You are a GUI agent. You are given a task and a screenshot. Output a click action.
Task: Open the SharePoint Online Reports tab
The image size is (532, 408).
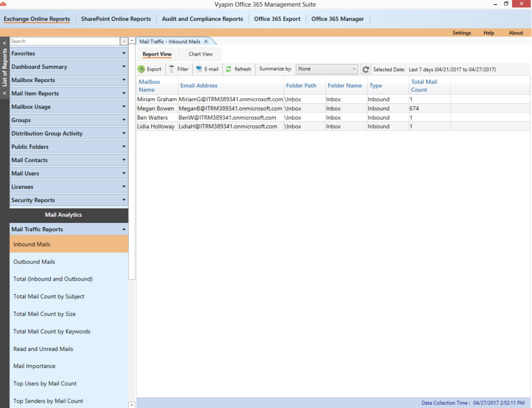116,19
